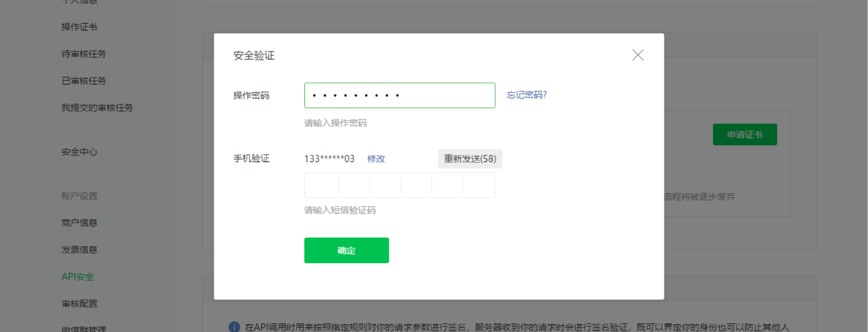Click the 手机验证 label

252,158
